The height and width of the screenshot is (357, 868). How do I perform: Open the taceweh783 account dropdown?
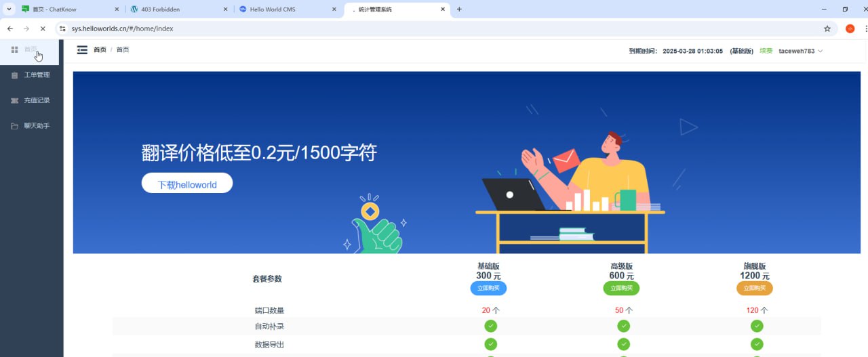click(x=800, y=51)
